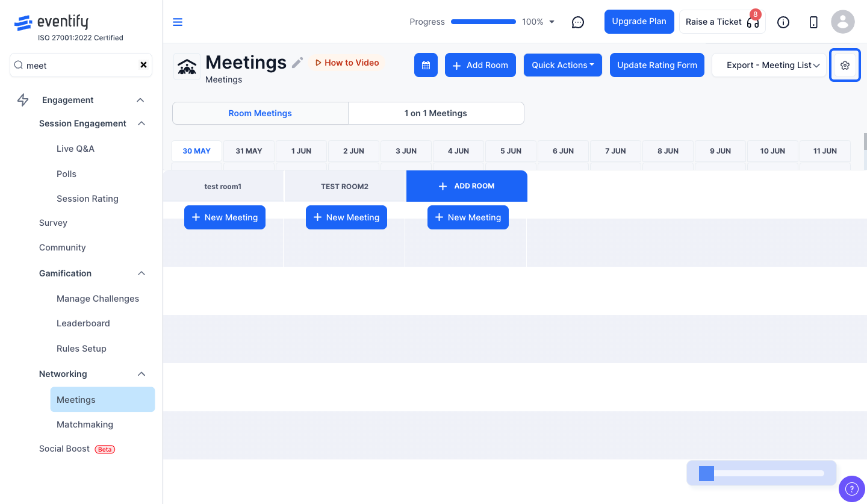Open the meetings settings gear icon
Screen dimensions: 867x504
coord(845,65)
